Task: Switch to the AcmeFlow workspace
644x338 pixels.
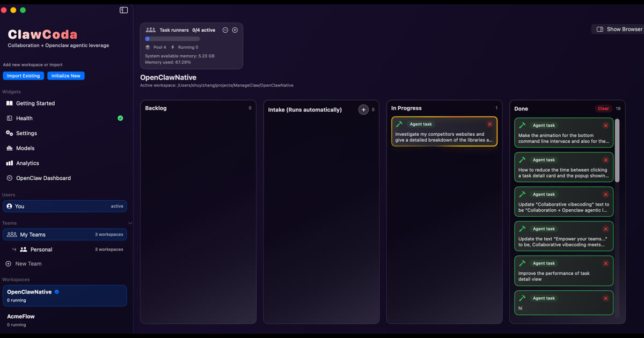Action: pyautogui.click(x=20, y=316)
